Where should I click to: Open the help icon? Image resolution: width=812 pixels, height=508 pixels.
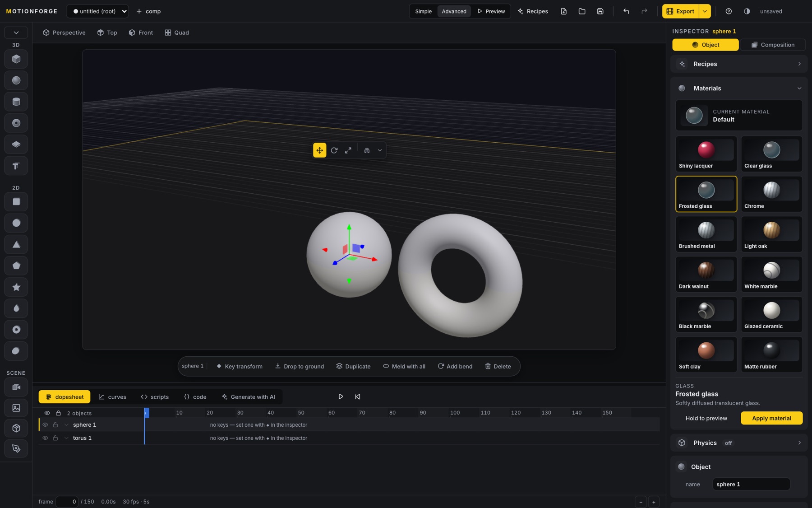729,11
